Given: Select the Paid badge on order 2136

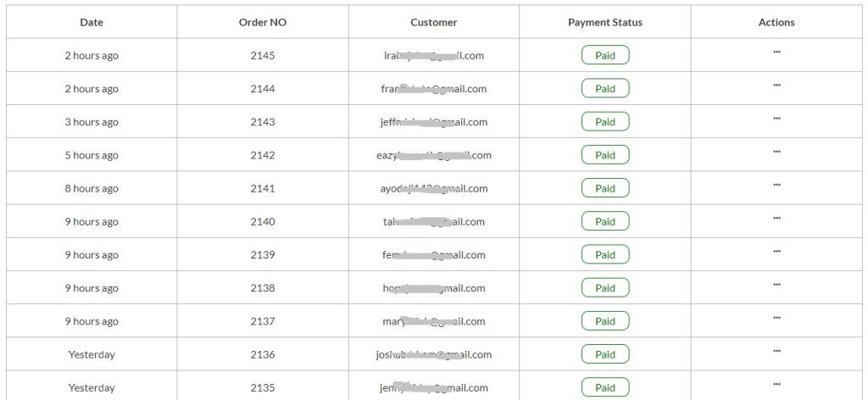Looking at the screenshot, I should pos(605,354).
